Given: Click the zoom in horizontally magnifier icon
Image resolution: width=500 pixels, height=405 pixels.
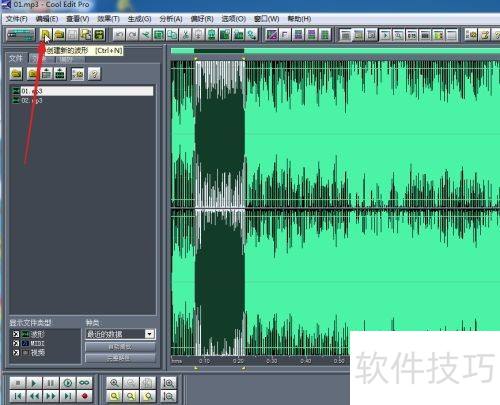Looking at the screenshot, I should click(x=114, y=383).
